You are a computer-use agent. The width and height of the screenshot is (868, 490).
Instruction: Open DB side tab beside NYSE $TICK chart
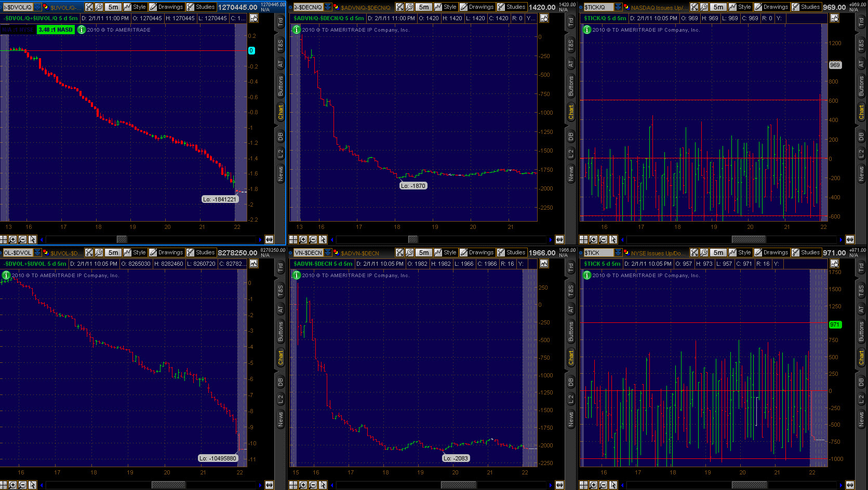(861, 382)
